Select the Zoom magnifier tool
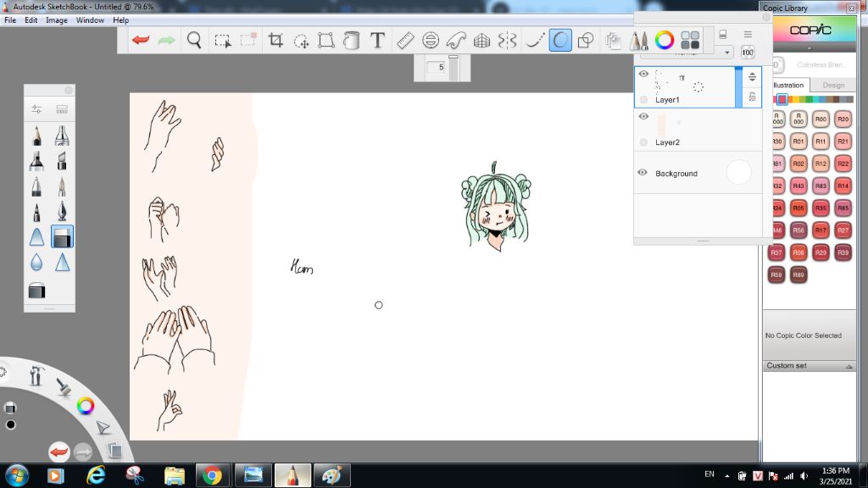Image resolution: width=868 pixels, height=488 pixels. 194,40
